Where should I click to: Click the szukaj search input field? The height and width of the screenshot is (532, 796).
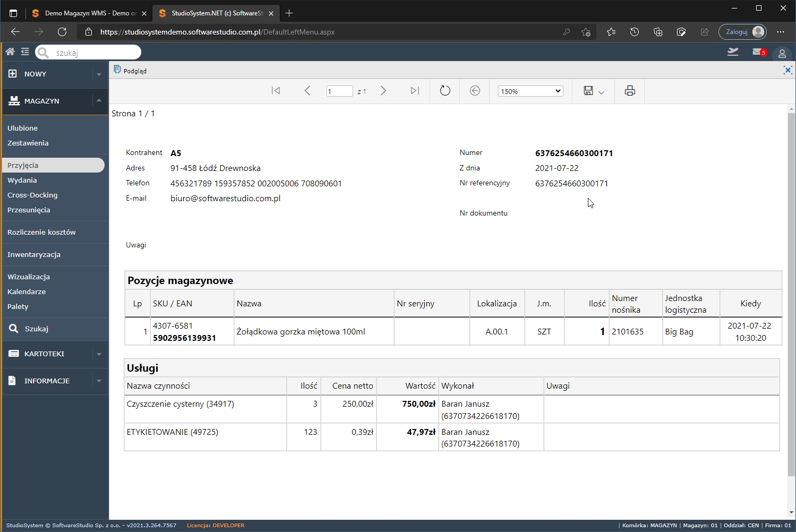click(x=95, y=53)
